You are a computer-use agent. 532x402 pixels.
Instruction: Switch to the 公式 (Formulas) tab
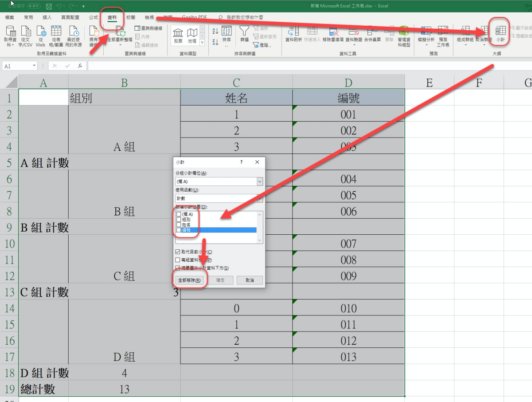(x=93, y=17)
